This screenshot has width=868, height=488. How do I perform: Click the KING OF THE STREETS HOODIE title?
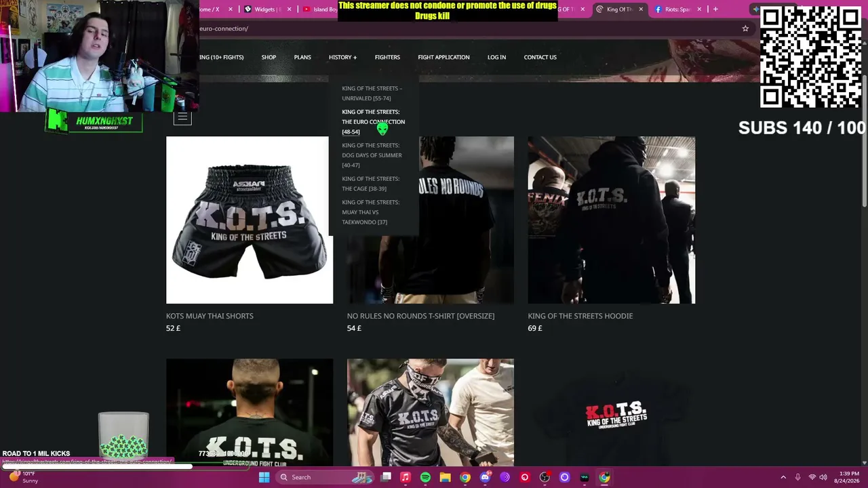[580, 316]
